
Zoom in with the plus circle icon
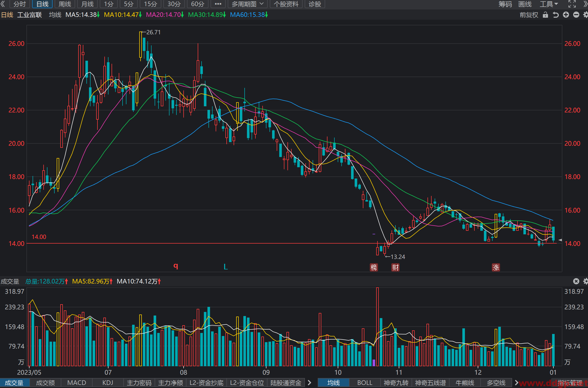pos(566,15)
